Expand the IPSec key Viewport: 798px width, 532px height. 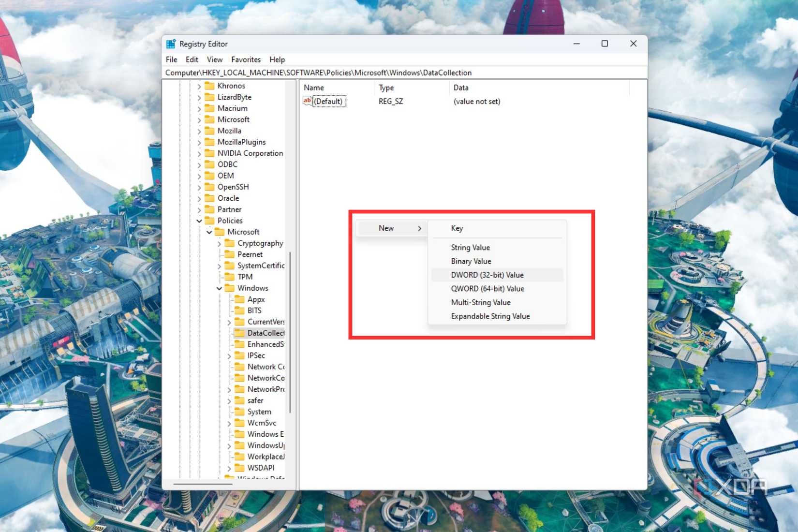(x=229, y=356)
